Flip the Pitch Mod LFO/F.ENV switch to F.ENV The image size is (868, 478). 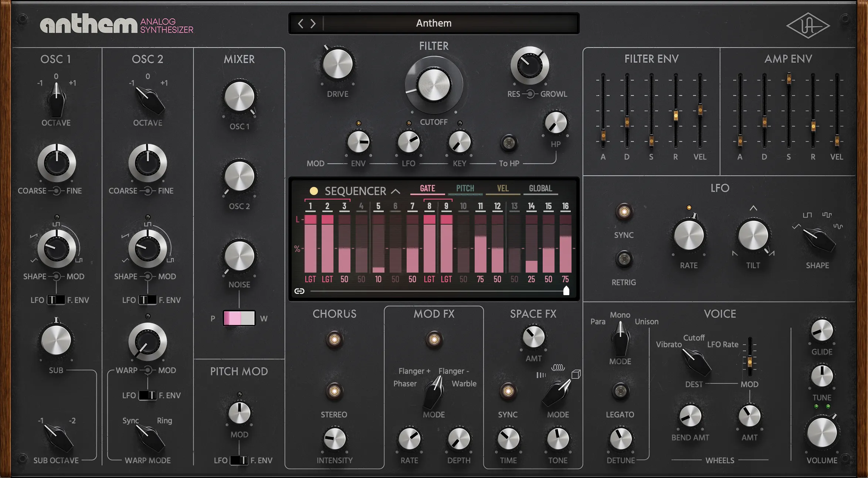coord(246,461)
